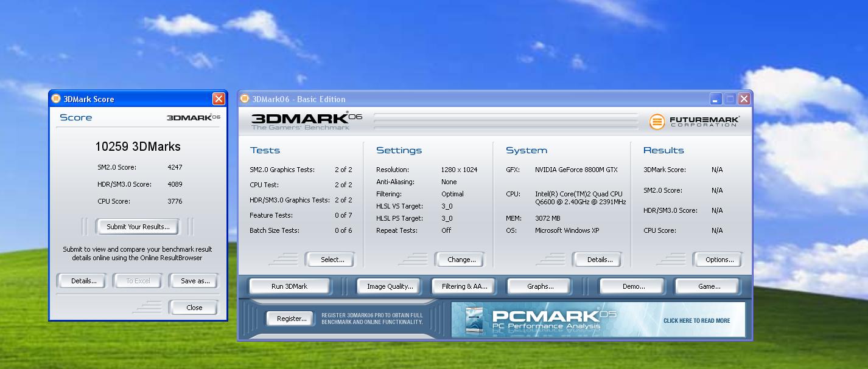The width and height of the screenshot is (868, 369).
Task: Click the CPU Score value 3776
Action: click(x=175, y=201)
